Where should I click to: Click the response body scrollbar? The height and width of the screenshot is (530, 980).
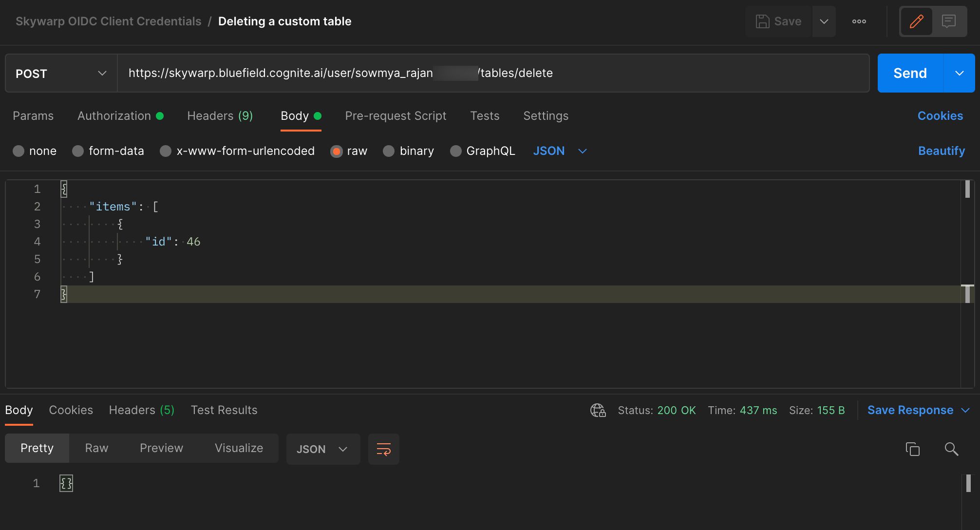[x=968, y=483]
